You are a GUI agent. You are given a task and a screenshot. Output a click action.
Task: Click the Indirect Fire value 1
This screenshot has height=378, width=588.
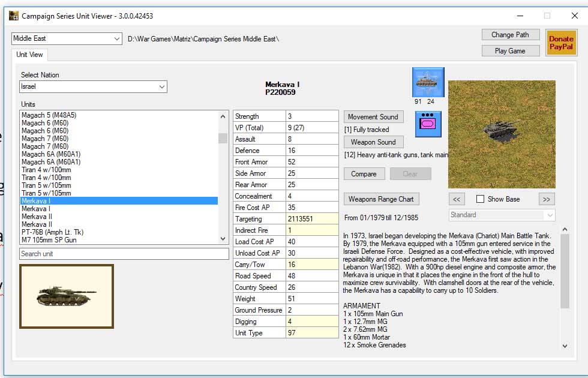(x=312, y=230)
